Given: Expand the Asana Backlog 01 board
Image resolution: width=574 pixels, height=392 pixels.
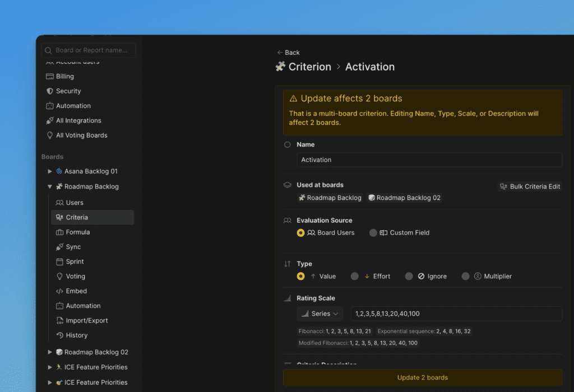Looking at the screenshot, I should [50, 171].
